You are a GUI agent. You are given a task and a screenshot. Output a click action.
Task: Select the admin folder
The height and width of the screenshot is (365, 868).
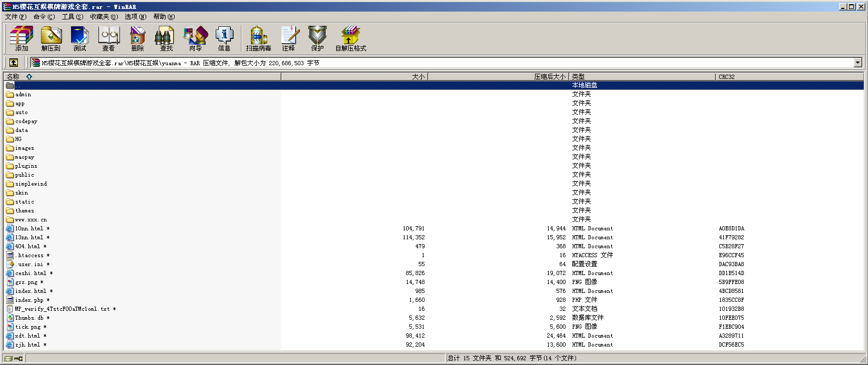coord(23,95)
